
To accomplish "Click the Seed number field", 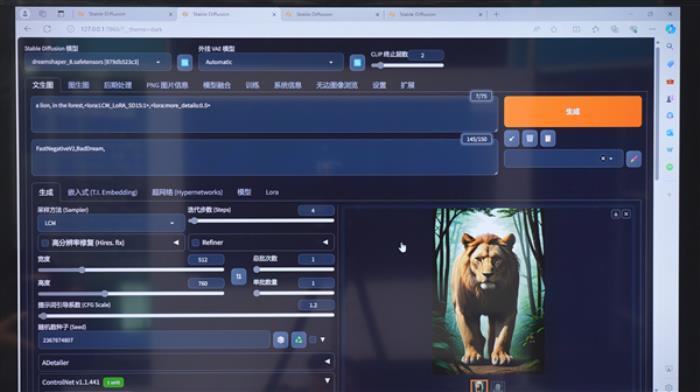I will [x=154, y=340].
